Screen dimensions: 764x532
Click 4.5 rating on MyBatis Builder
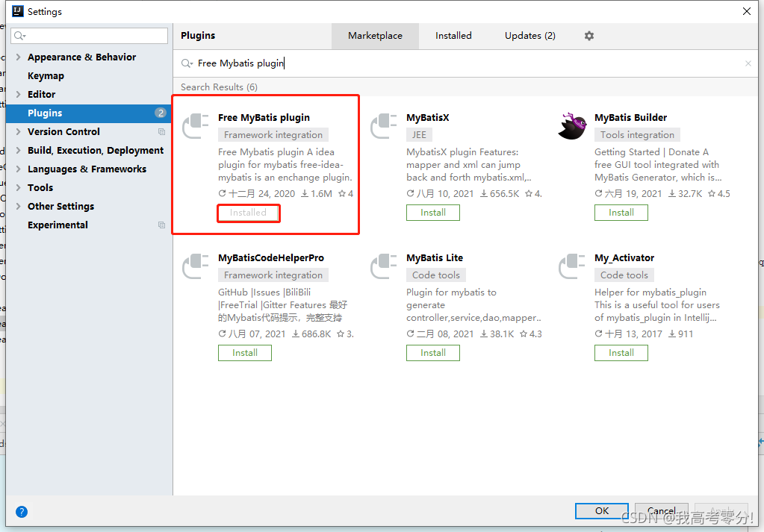[719, 194]
